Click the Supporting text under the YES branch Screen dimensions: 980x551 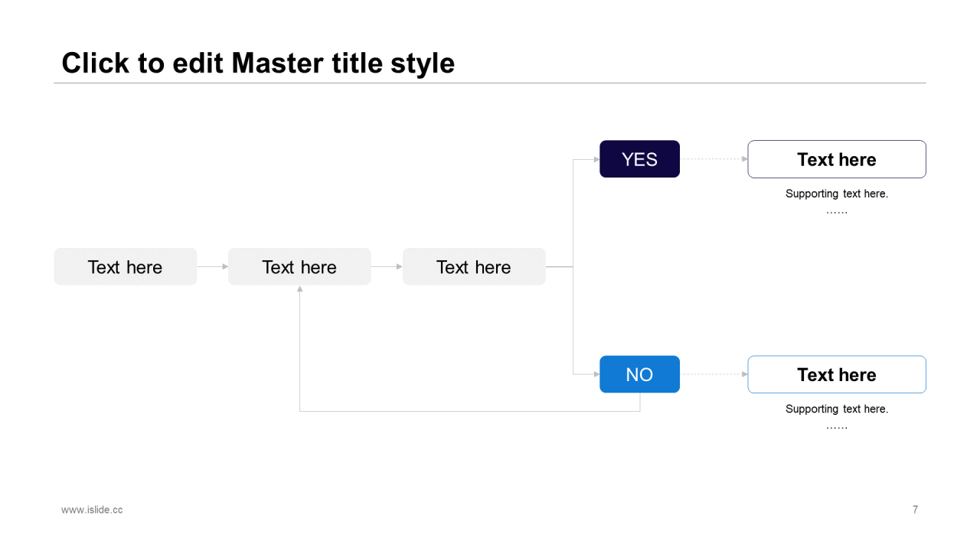point(837,194)
